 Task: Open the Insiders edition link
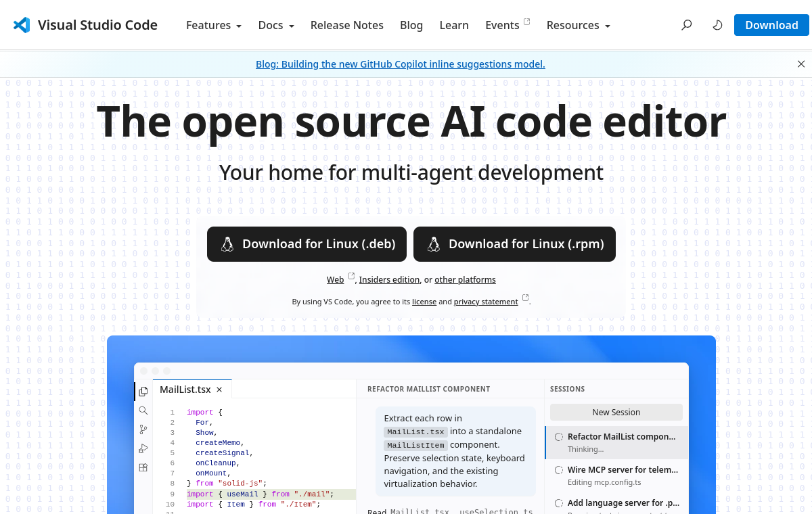tap(389, 280)
